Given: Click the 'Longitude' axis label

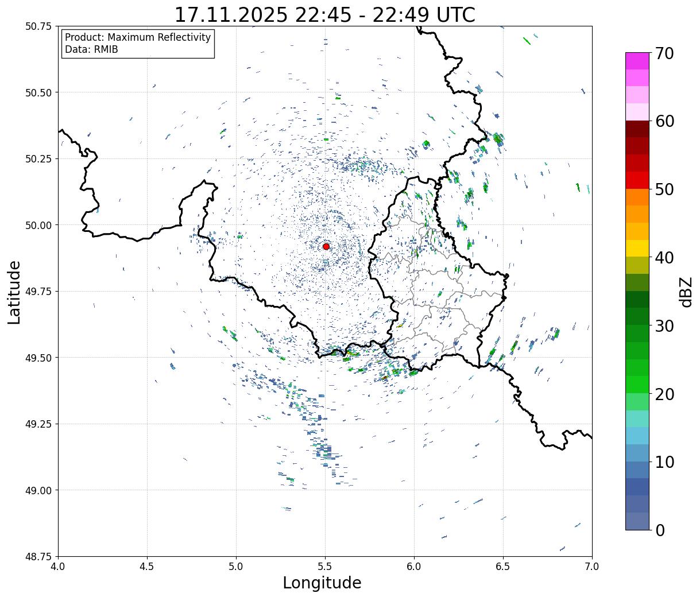Looking at the screenshot, I should coord(322,583).
